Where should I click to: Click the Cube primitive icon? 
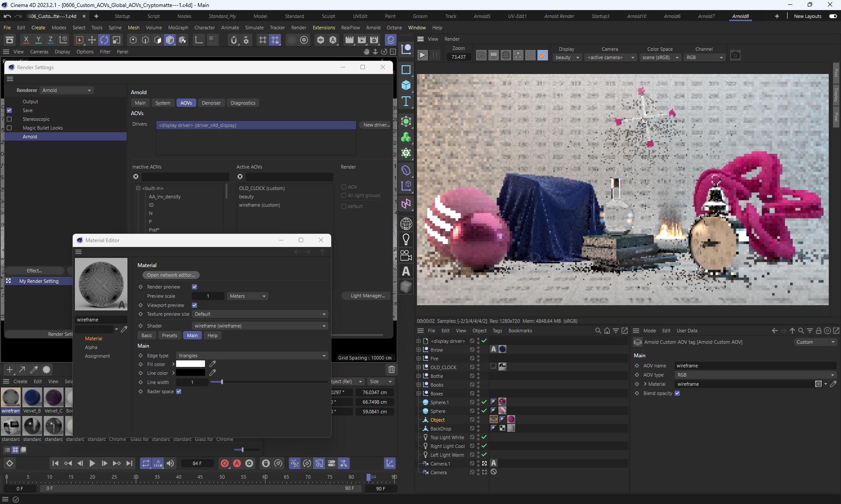coord(406,85)
